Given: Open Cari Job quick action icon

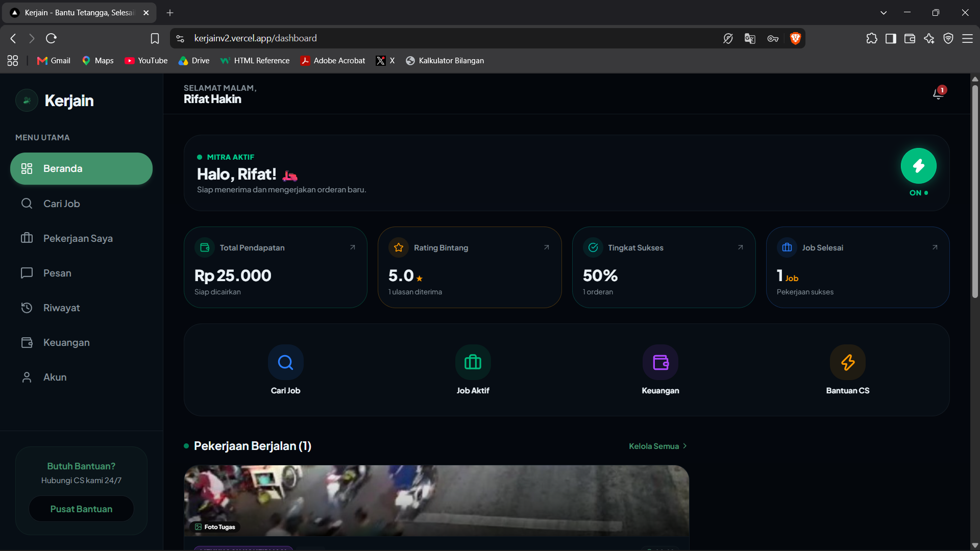Looking at the screenshot, I should (285, 362).
